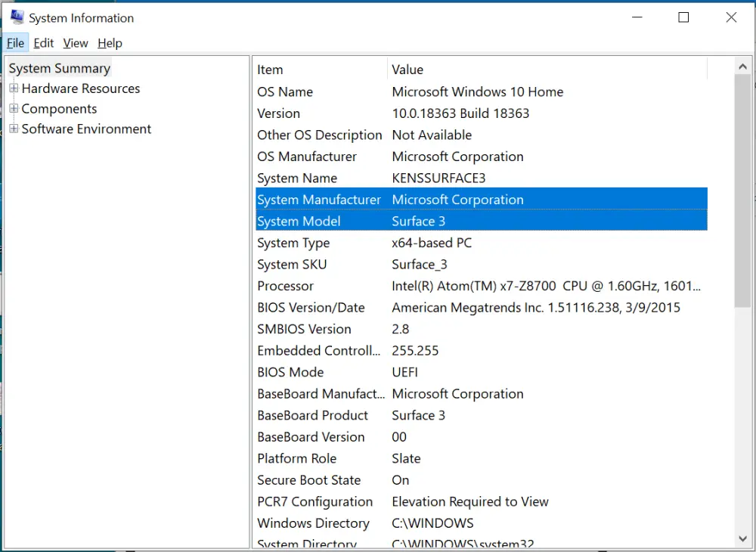Expand the Components tree node

pos(14,109)
